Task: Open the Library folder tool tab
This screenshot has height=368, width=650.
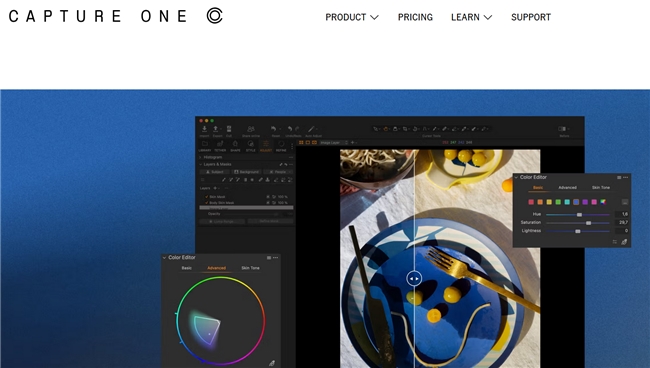Action: pos(204,144)
